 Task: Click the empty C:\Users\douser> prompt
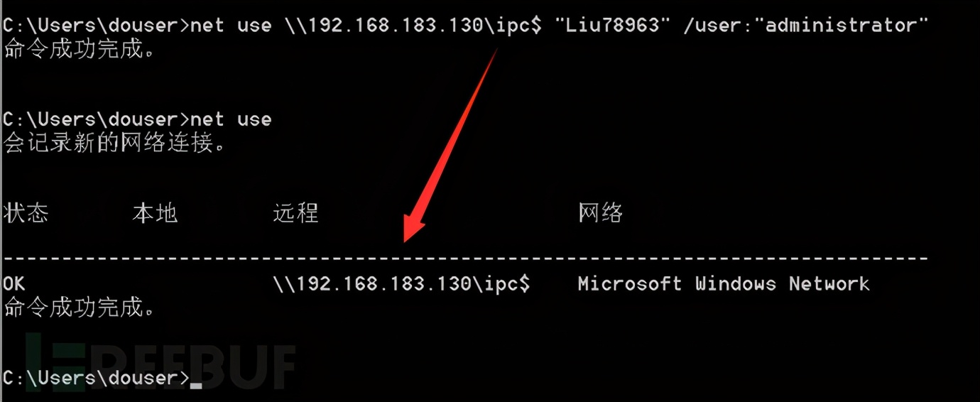[x=97, y=377]
